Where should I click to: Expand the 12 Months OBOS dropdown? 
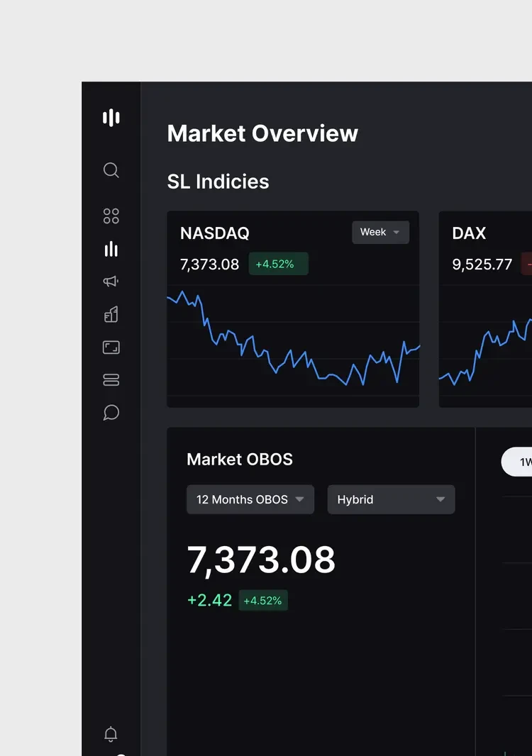tap(250, 499)
